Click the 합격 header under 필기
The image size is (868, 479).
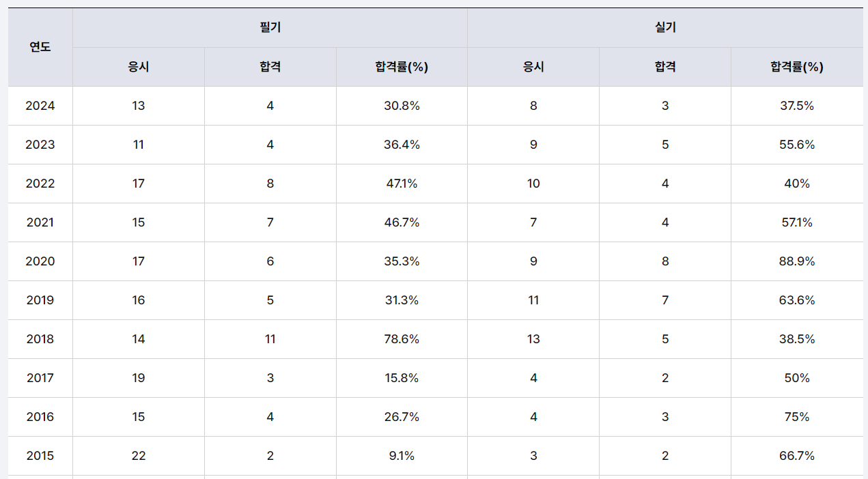click(x=270, y=67)
